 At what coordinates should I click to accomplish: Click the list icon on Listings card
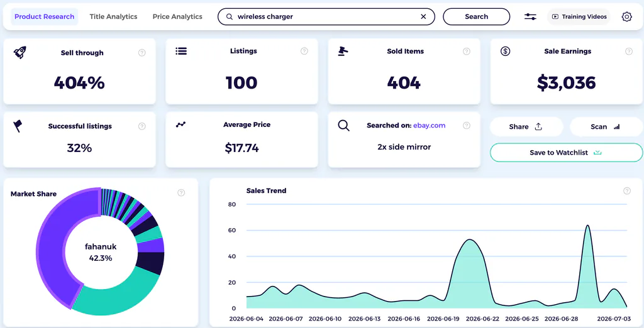(x=181, y=51)
